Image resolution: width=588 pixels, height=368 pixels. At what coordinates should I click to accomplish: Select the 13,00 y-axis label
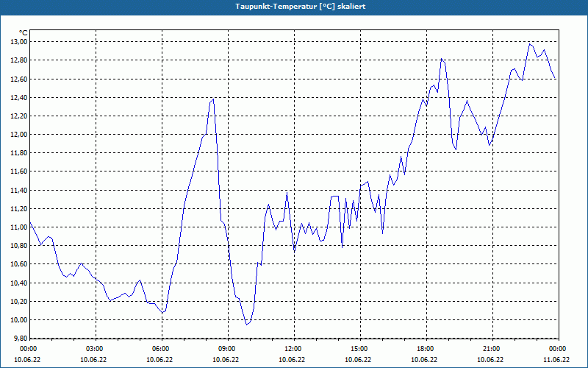tap(19, 42)
